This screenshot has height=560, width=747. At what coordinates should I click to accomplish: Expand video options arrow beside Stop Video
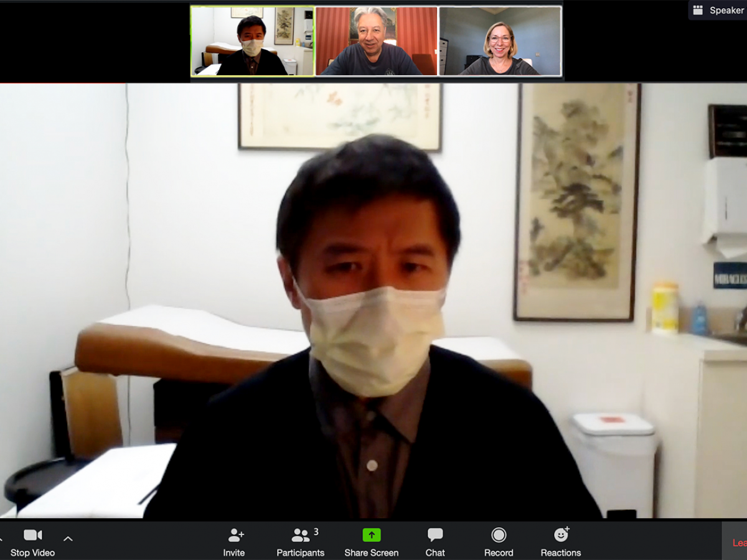click(68, 539)
